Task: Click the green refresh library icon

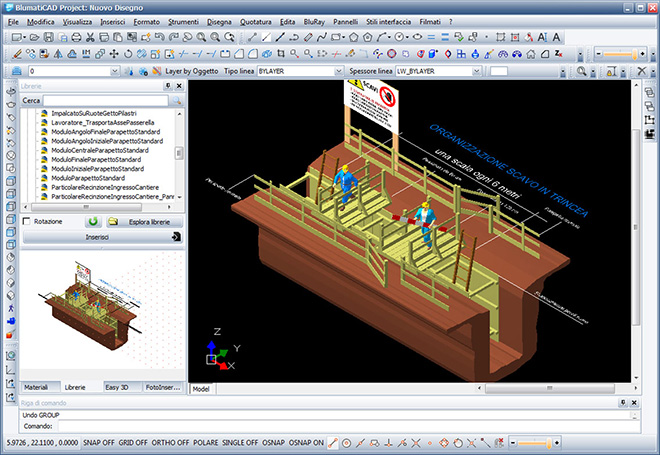Action: point(92,221)
